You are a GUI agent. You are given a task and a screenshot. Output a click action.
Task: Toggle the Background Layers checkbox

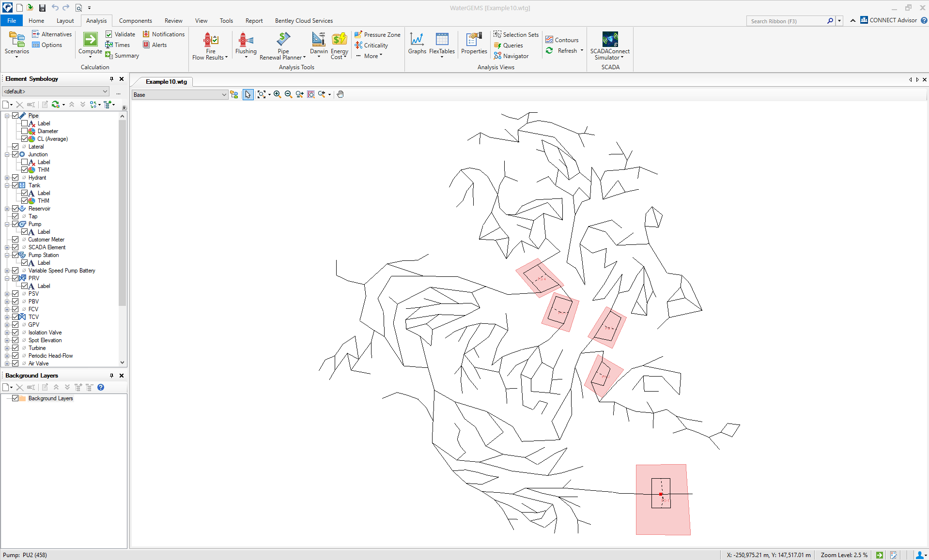(x=16, y=398)
